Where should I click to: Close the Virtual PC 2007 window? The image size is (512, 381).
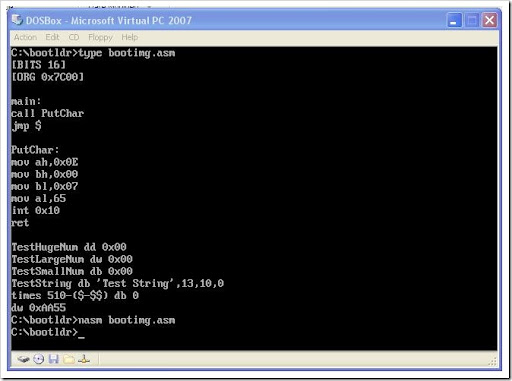(x=489, y=20)
